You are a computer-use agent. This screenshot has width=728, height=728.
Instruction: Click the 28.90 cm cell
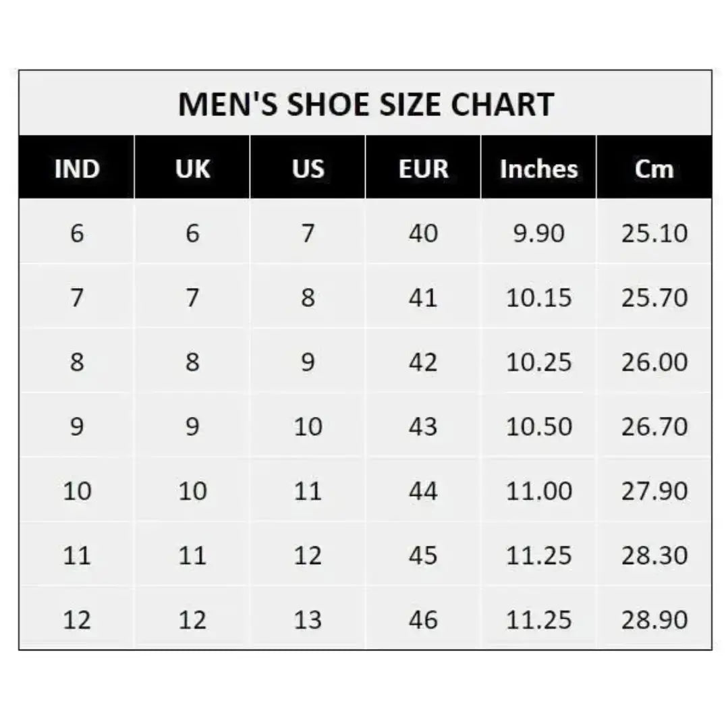(654, 619)
